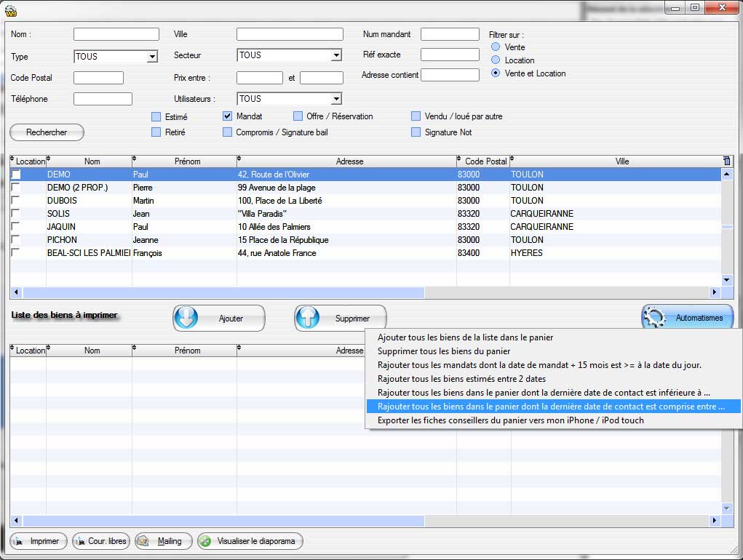The height and width of the screenshot is (560, 743).
Task: Check Compromis / Signature bail box
Action: click(228, 132)
